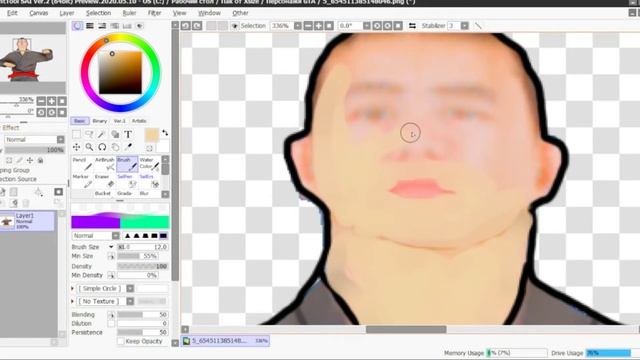Toggle Show Selection checkbox
The height and width of the screenshot is (360, 640).
(x=235, y=26)
